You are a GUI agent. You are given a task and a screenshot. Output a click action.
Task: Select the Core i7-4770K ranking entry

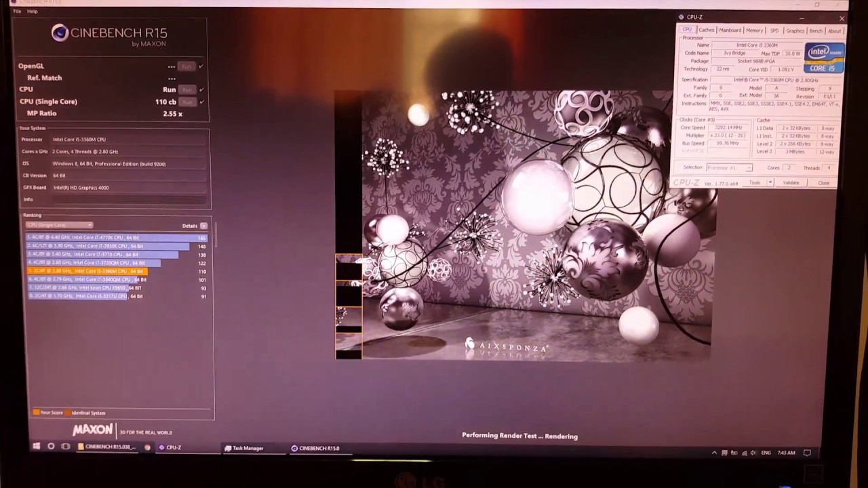116,238
